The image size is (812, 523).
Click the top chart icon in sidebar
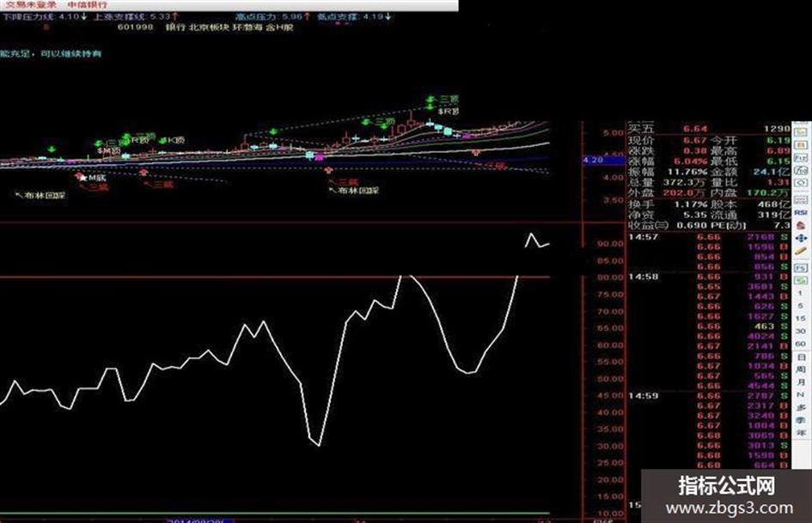[801, 132]
